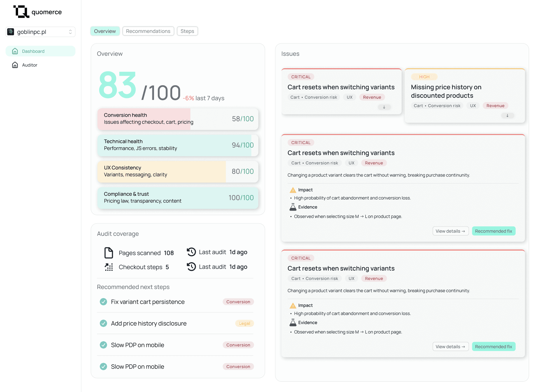Toggle the checkmark for Add price history disclosure
The width and height of the screenshot is (539, 392).
103,323
